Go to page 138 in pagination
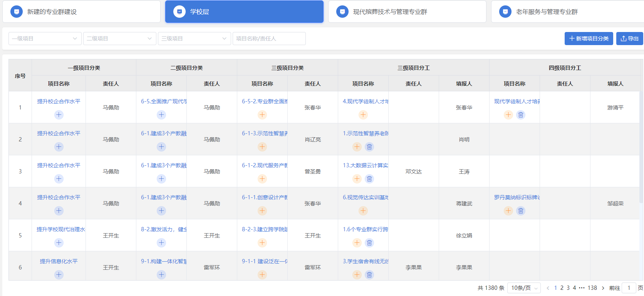 592,288
